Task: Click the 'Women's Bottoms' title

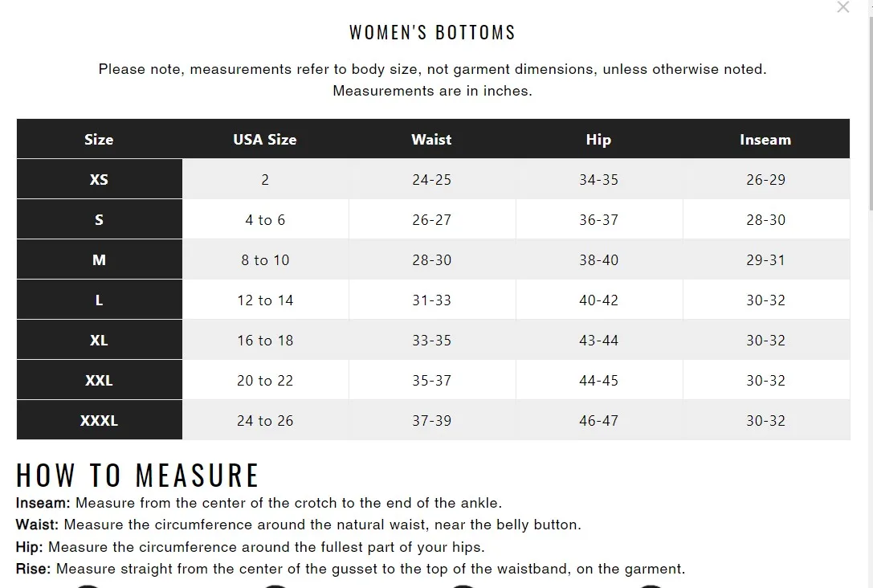Action: [432, 32]
